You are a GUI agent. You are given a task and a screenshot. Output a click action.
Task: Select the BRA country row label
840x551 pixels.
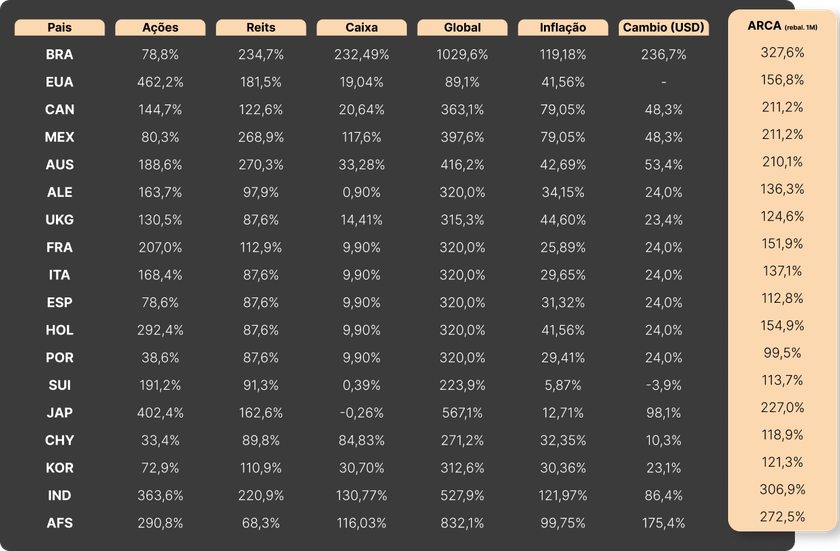pyautogui.click(x=60, y=54)
